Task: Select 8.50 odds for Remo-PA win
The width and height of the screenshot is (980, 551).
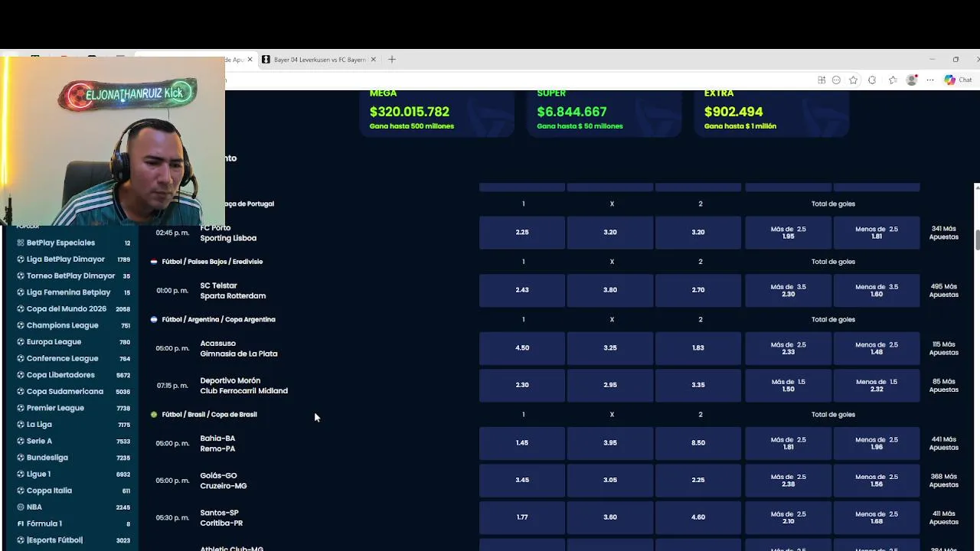Action: pos(698,443)
